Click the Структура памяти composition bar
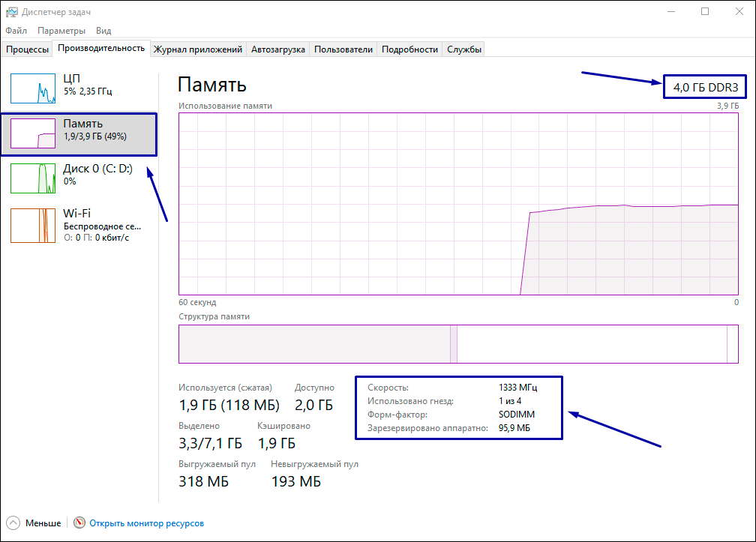The image size is (756, 542). (x=459, y=345)
